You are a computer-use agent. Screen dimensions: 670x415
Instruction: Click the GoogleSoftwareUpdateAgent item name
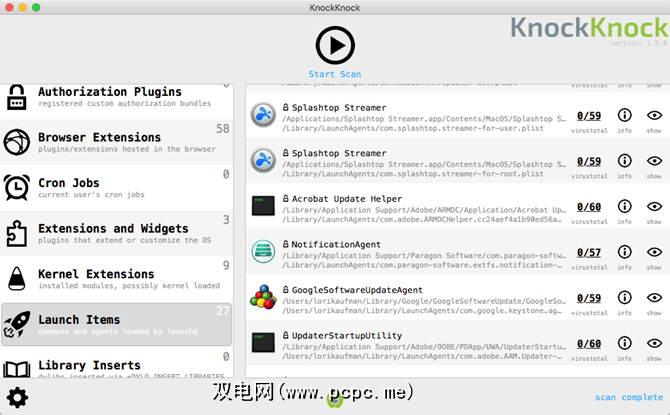tap(357, 290)
